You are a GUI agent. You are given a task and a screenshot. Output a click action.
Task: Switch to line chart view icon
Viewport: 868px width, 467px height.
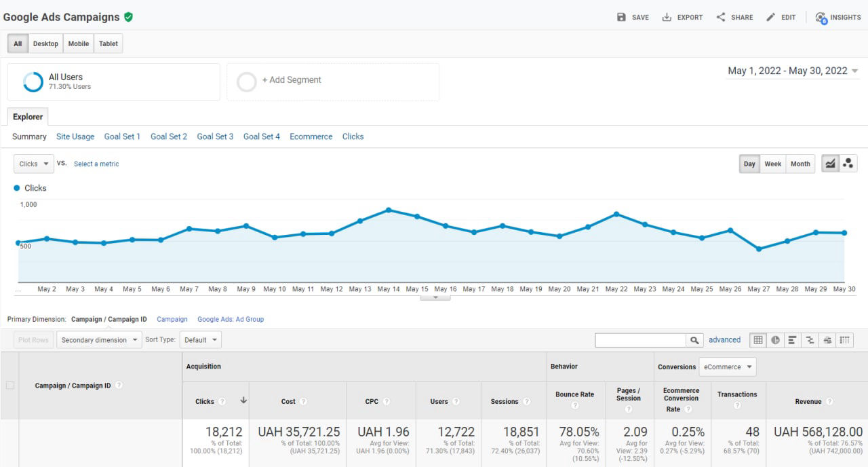point(830,164)
